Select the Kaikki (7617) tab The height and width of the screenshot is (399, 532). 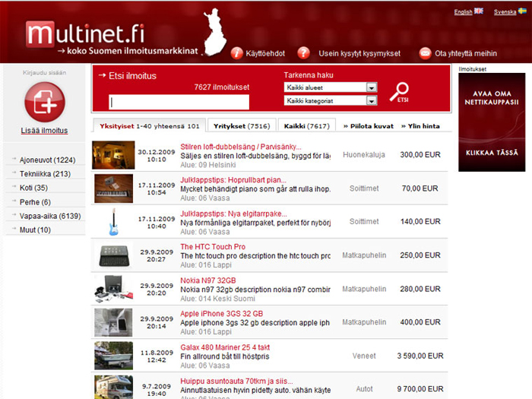click(307, 126)
